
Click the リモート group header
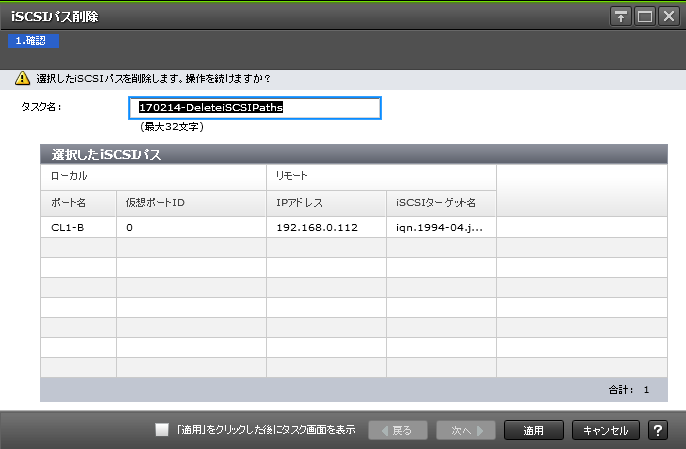tap(382, 176)
